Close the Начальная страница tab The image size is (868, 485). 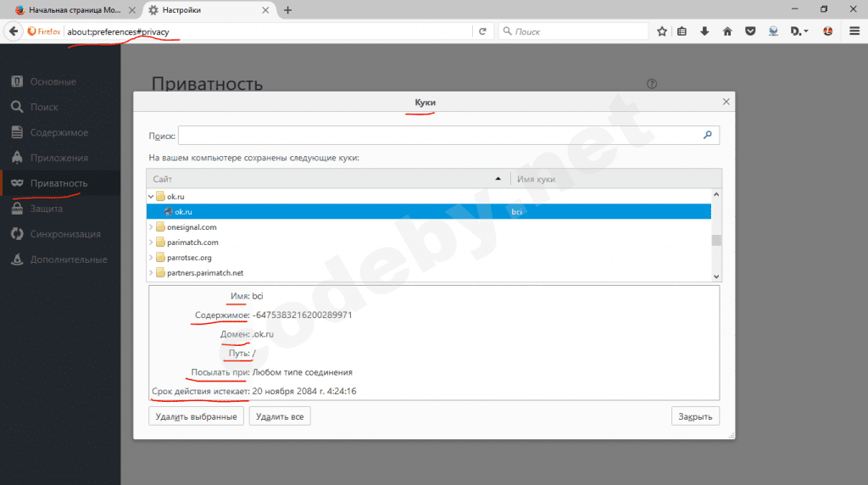click(x=131, y=10)
